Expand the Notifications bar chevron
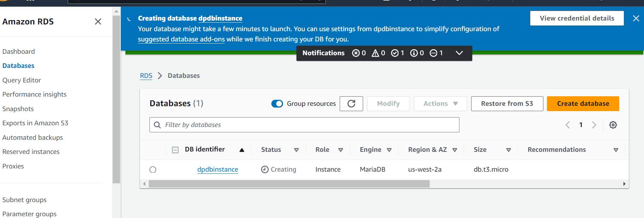Image resolution: width=644 pixels, height=218 pixels. [459, 53]
